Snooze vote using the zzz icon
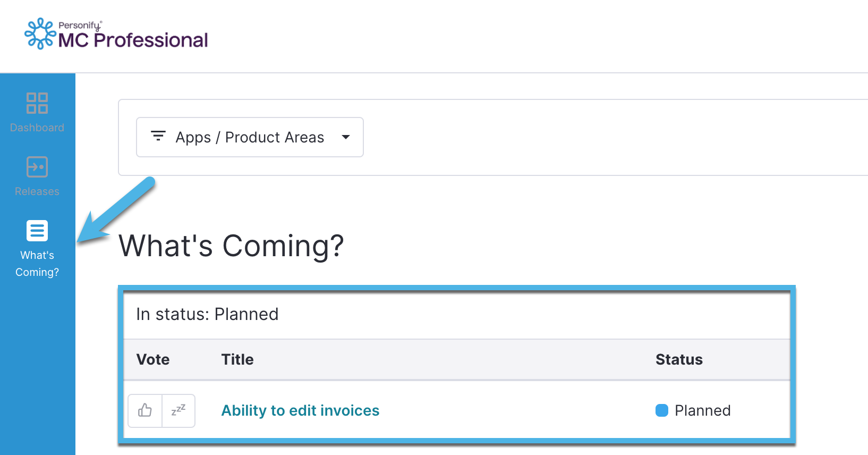This screenshot has height=455, width=868. (178, 410)
